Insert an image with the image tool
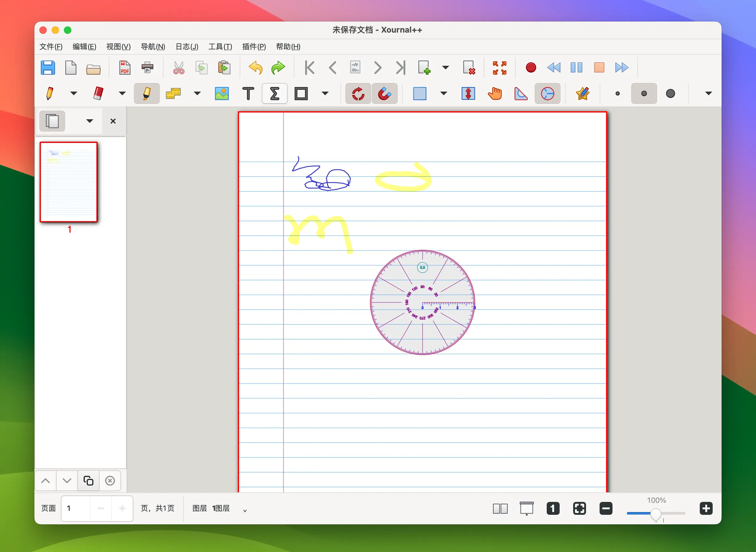 (x=222, y=93)
